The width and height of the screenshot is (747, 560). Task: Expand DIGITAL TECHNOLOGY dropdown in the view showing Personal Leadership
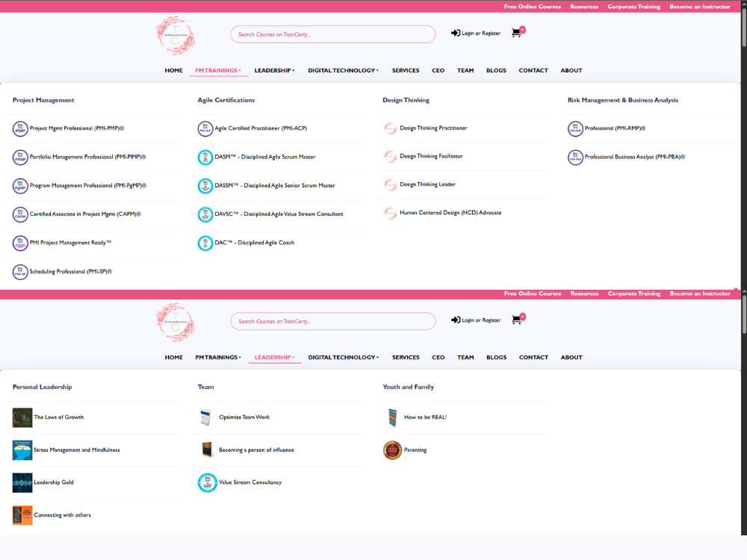click(343, 357)
